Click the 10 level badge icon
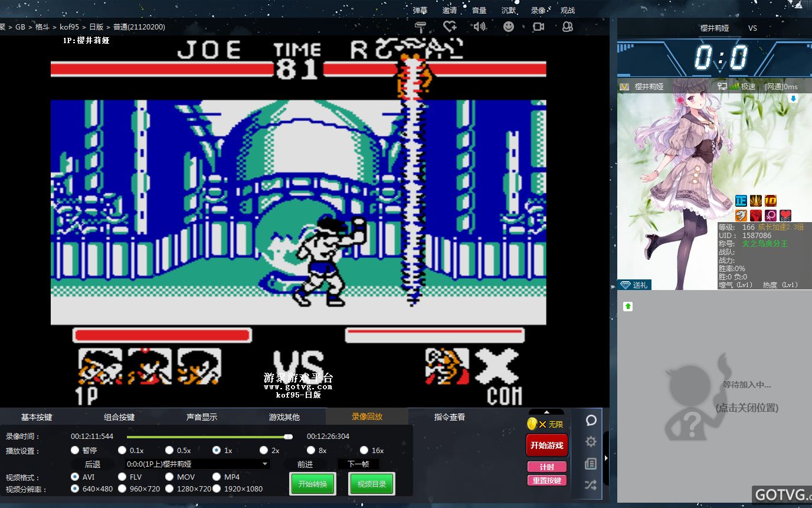Viewport: 812px width, 508px height. 771,201
